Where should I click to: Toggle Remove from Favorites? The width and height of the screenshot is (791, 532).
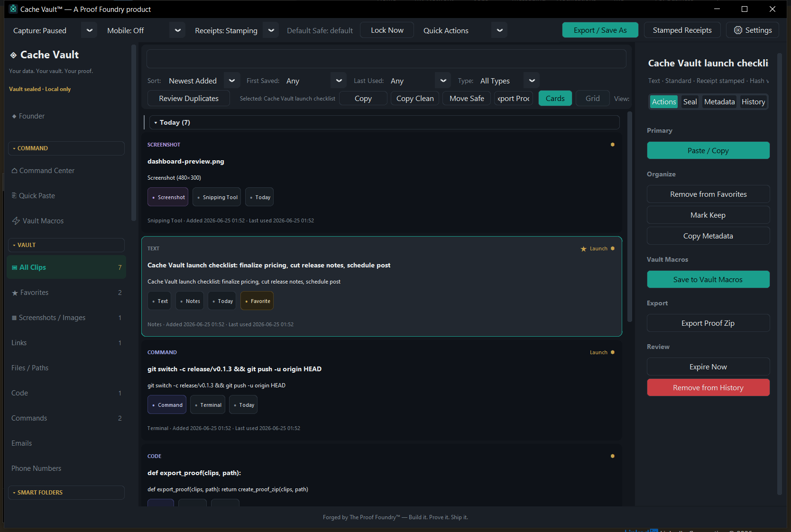(708, 194)
